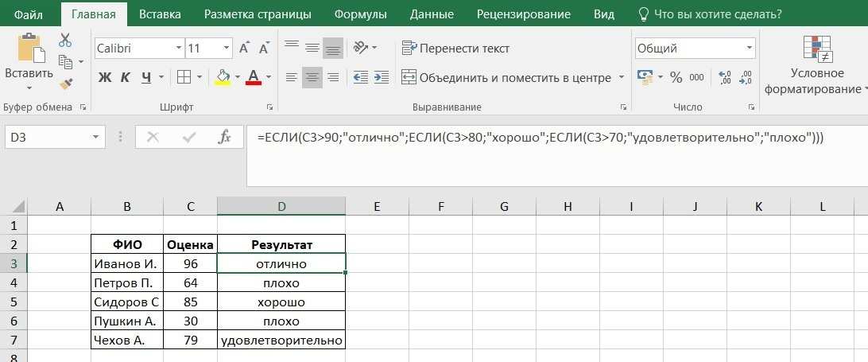Open Общий number format dropdown
This screenshot has width=868, height=362.
(750, 49)
